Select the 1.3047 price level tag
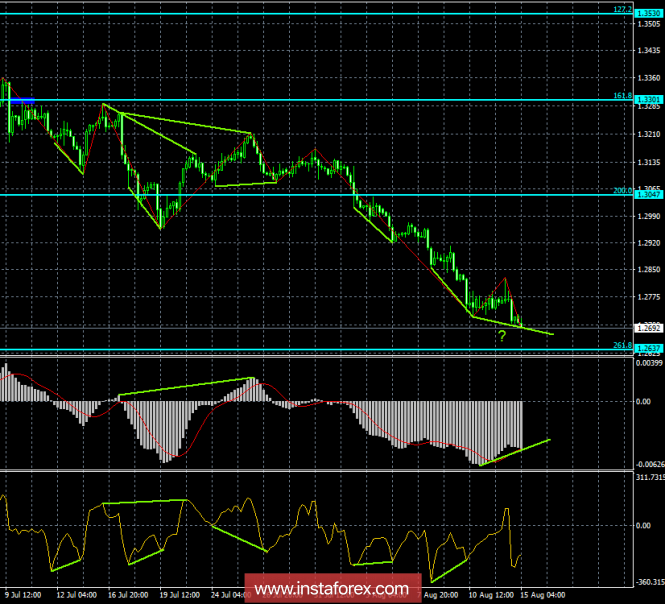 click(650, 194)
